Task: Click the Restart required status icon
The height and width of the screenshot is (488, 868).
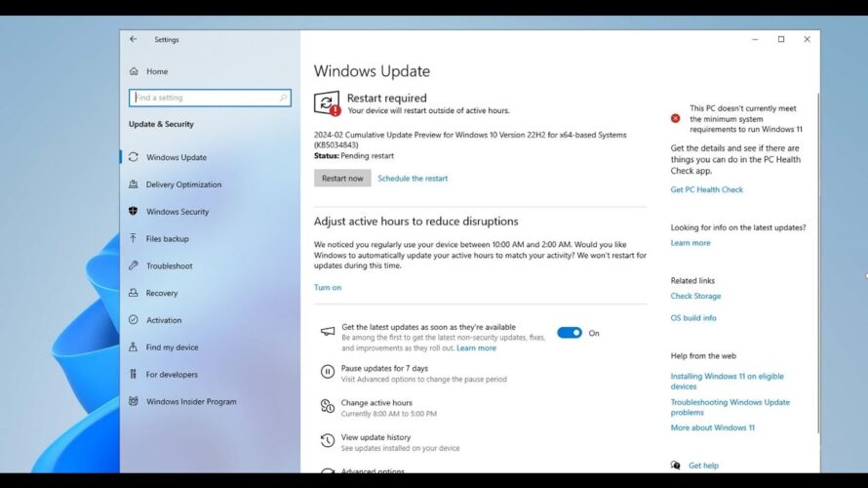Action: (x=327, y=103)
